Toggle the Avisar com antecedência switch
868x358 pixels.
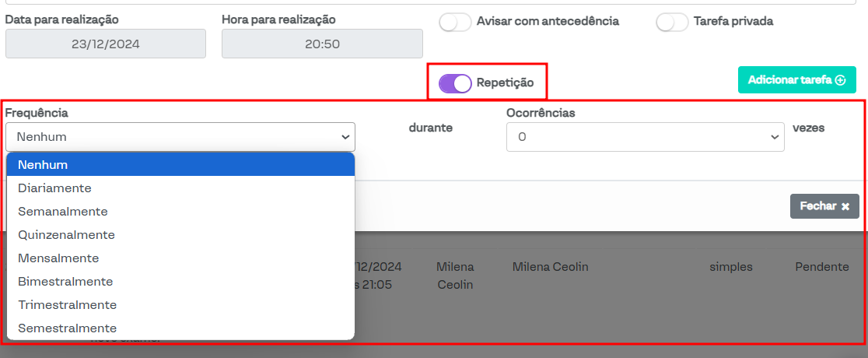(x=455, y=22)
